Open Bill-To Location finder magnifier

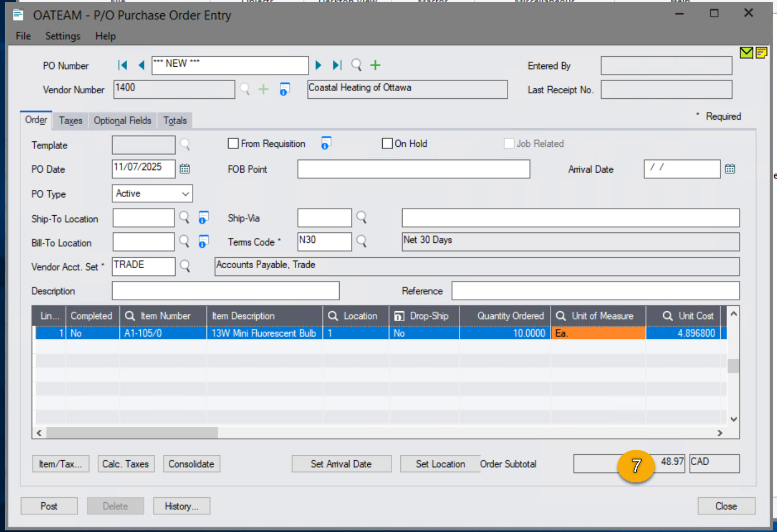184,241
